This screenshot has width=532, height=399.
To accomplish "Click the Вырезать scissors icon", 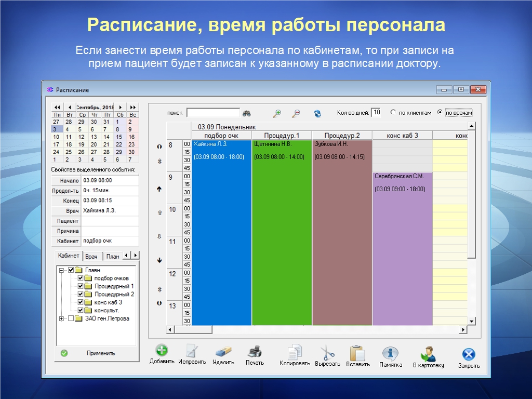I will (327, 352).
